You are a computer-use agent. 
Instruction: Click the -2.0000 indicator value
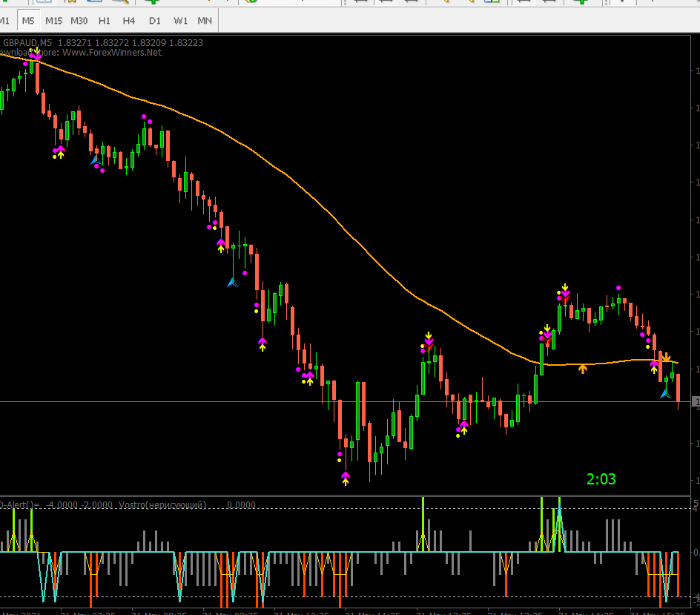[x=96, y=505]
